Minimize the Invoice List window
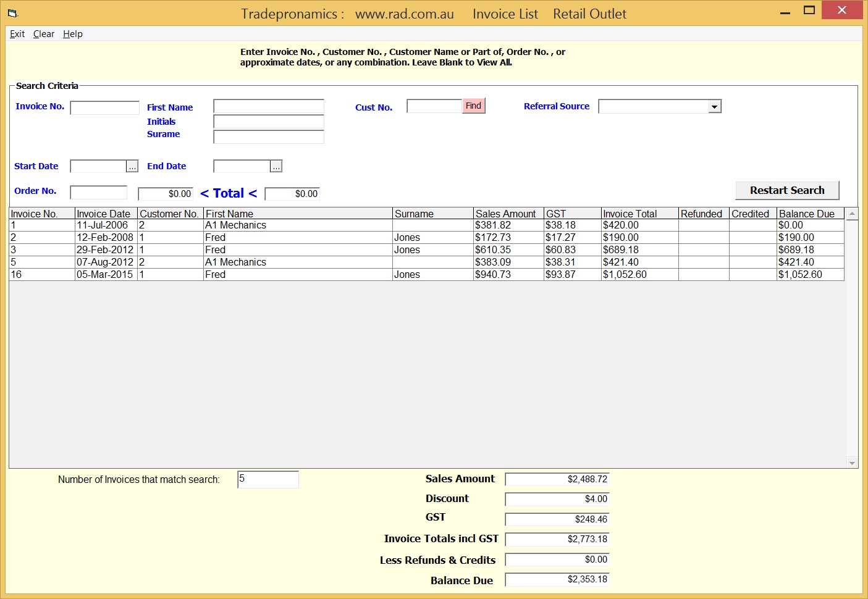The image size is (868, 599). click(x=785, y=12)
